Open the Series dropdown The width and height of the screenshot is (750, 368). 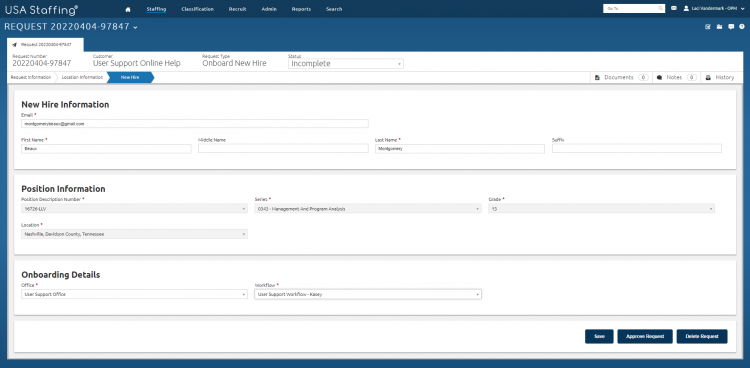[368, 209]
